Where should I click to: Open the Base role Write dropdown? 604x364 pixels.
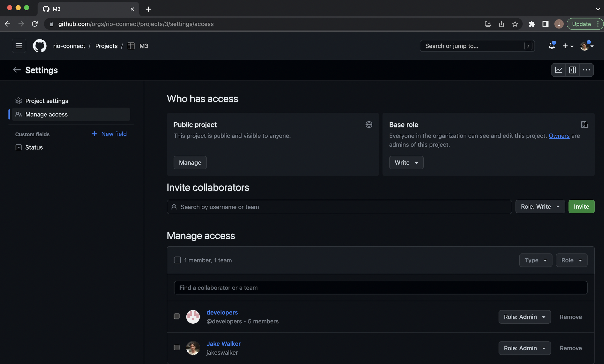coord(406,163)
